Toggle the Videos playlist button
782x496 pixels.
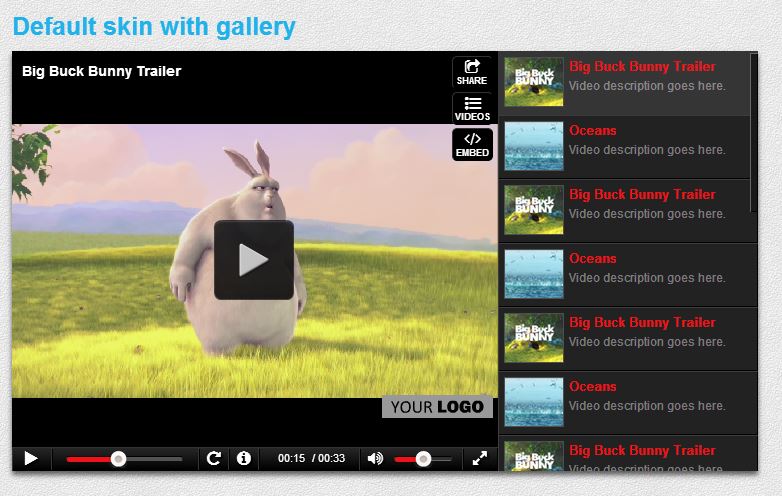(472, 108)
